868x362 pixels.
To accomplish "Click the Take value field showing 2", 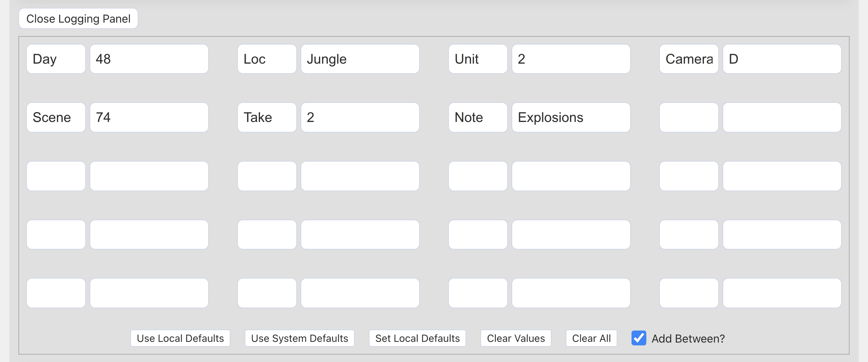I will (x=360, y=117).
